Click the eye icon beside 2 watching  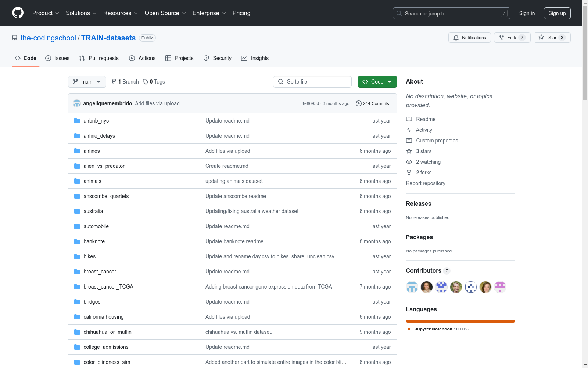pyautogui.click(x=409, y=162)
